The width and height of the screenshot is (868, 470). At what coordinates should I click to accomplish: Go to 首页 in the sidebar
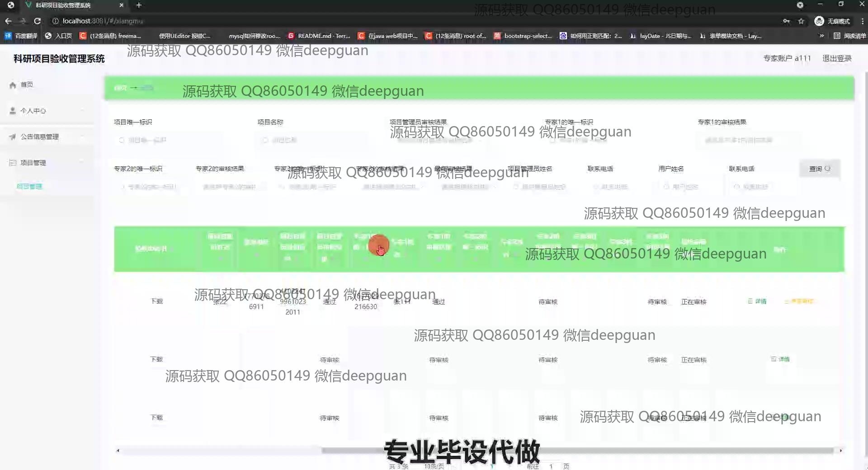tap(27, 85)
